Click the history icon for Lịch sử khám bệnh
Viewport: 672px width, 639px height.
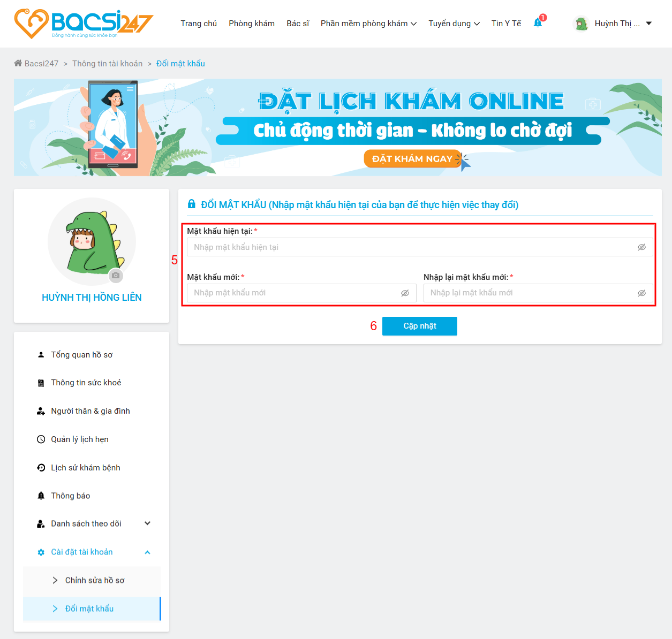(x=41, y=468)
